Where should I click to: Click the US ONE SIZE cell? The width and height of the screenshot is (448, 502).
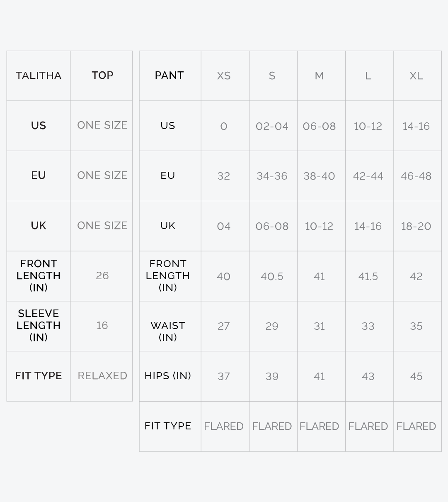(x=102, y=125)
